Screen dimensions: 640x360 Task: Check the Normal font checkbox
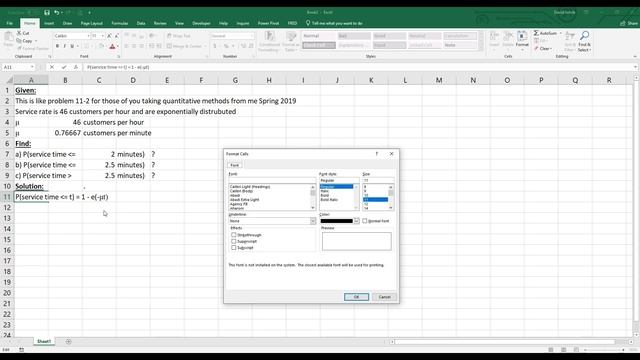pyautogui.click(x=365, y=221)
